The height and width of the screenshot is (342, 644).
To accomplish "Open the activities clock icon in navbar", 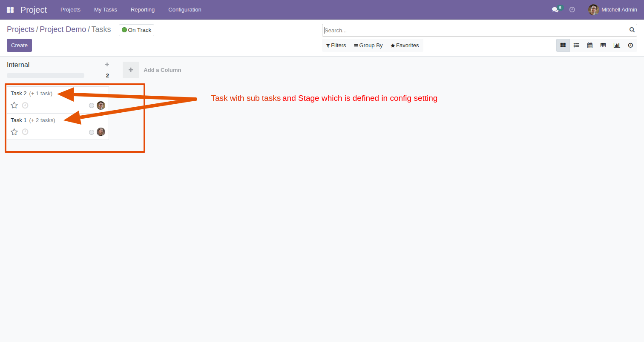I will [572, 9].
